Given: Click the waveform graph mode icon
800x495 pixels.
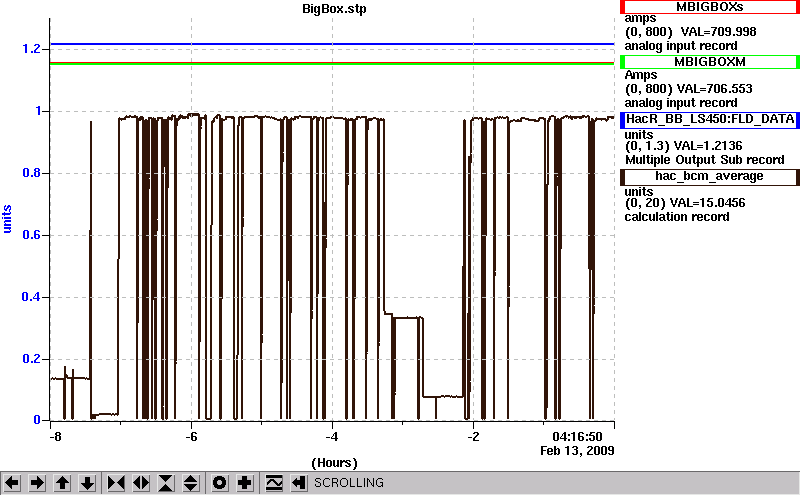Looking at the screenshot, I should (274, 483).
